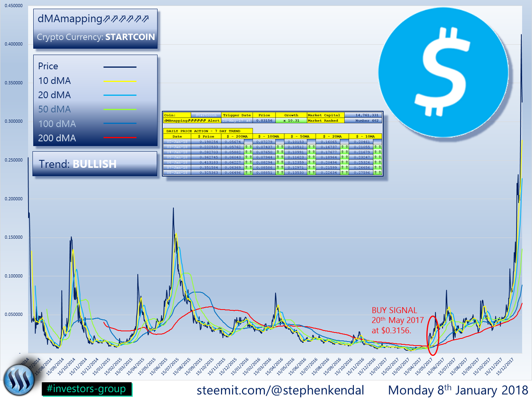The height and width of the screenshot is (399, 532).
Task: Click the DAILY PRICE ACTION - 7 DAY TREND header
Action: coord(208,131)
